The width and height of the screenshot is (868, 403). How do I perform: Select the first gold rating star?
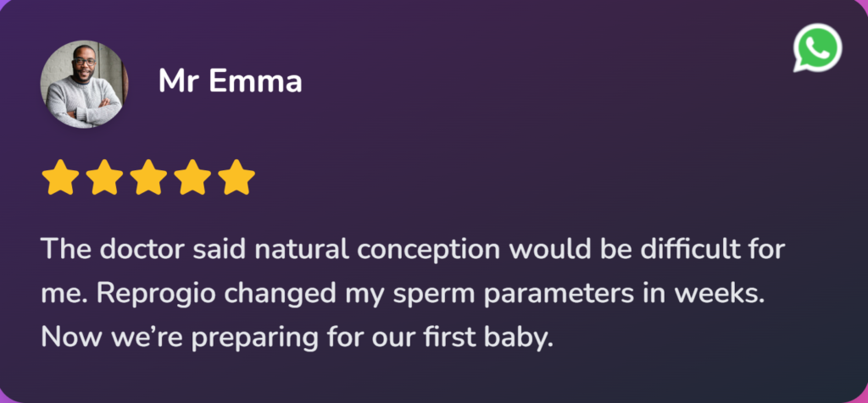tap(59, 179)
